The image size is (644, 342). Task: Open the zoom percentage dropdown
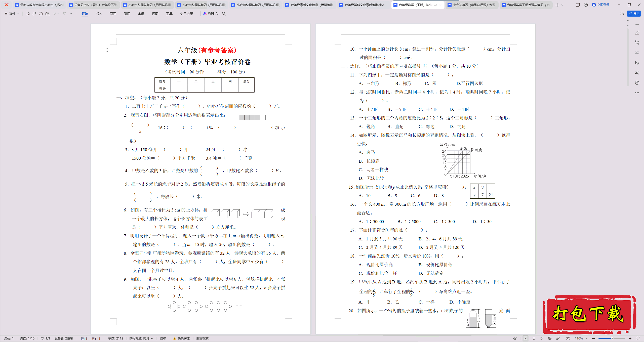coord(586,338)
